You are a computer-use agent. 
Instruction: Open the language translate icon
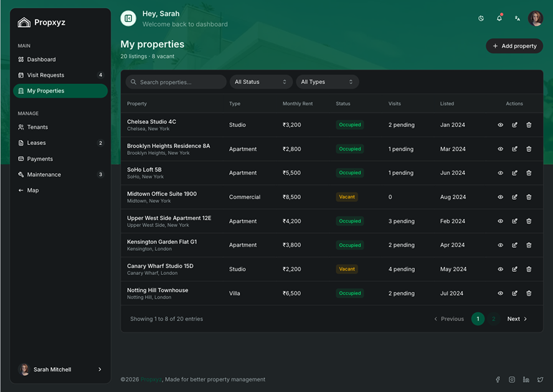tap(517, 18)
